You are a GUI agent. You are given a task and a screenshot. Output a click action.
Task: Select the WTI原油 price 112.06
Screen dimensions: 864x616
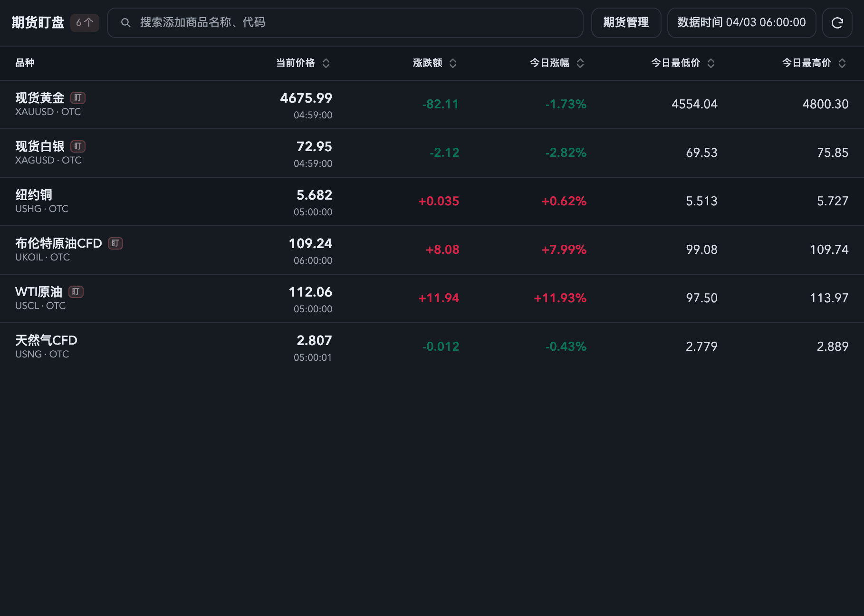point(310,292)
